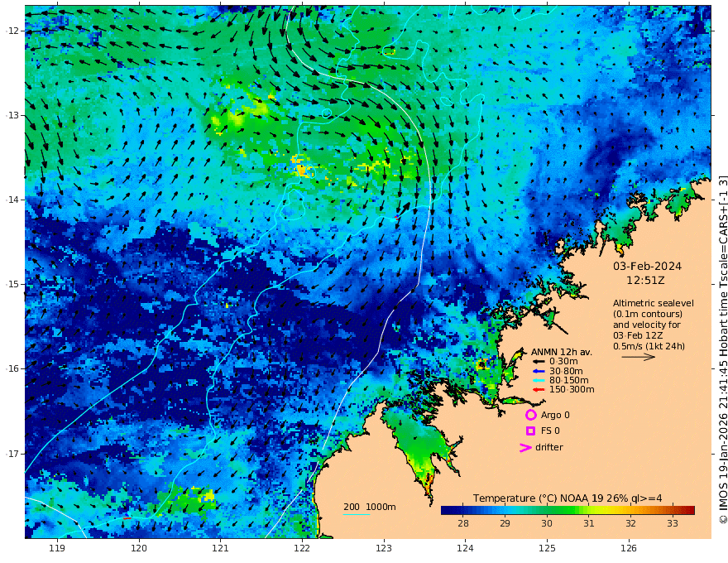The height and width of the screenshot is (563, 728).
Task: Click the dark red end of temperature colorbar
Action: (691, 511)
